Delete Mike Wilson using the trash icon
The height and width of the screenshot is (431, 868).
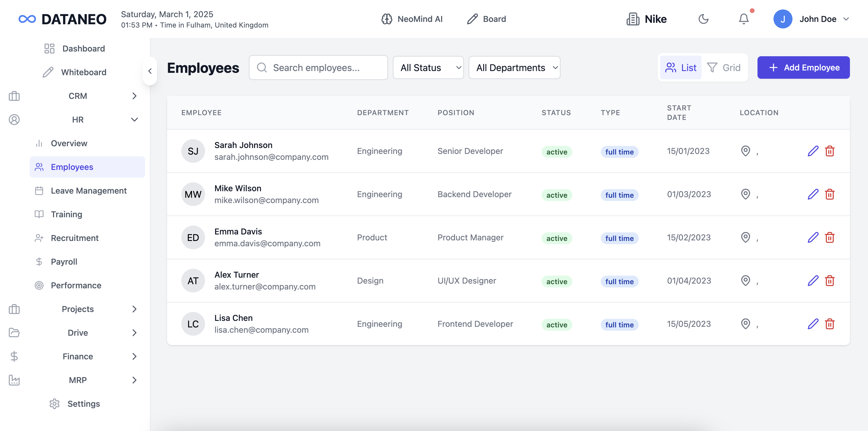click(829, 194)
